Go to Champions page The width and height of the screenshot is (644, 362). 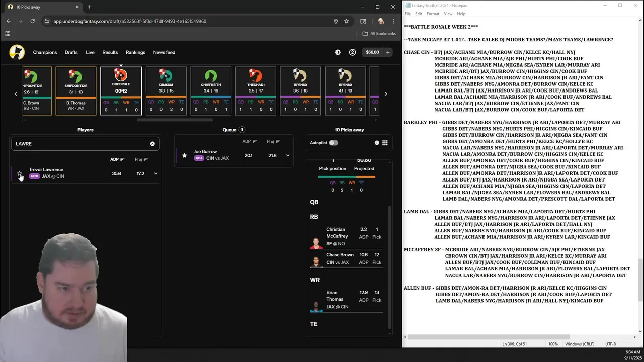45,52
